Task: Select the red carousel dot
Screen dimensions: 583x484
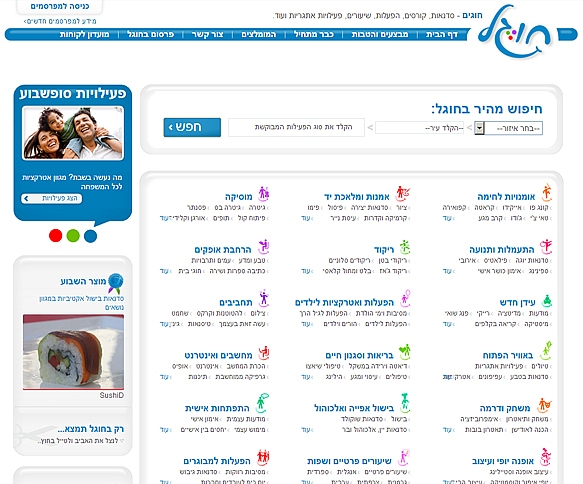Action: click(55, 236)
